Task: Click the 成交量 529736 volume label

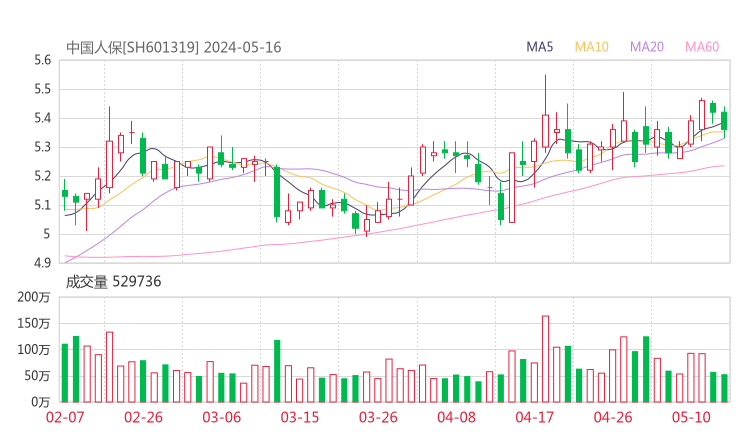Action: click(113, 281)
